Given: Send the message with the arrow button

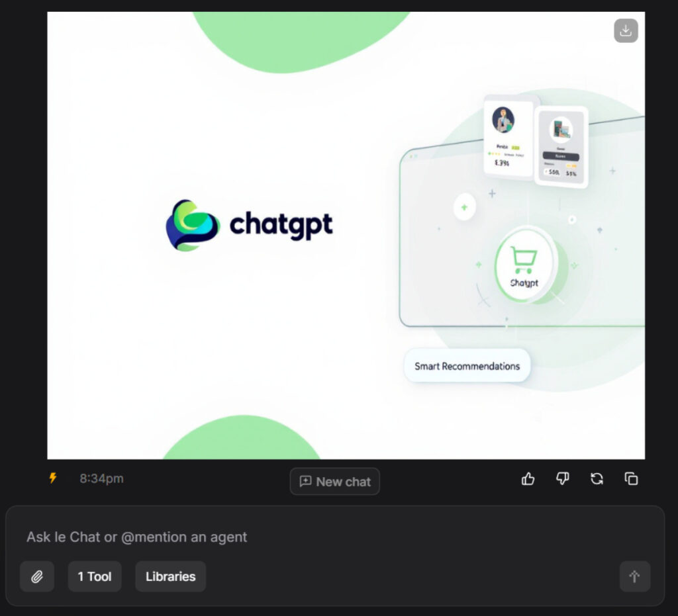Looking at the screenshot, I should click(634, 576).
